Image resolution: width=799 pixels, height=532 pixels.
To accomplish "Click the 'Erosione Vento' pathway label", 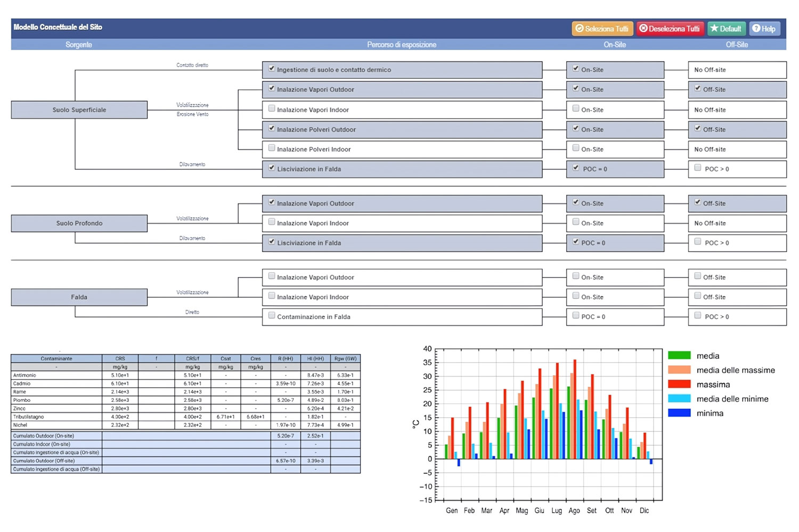I will click(192, 114).
